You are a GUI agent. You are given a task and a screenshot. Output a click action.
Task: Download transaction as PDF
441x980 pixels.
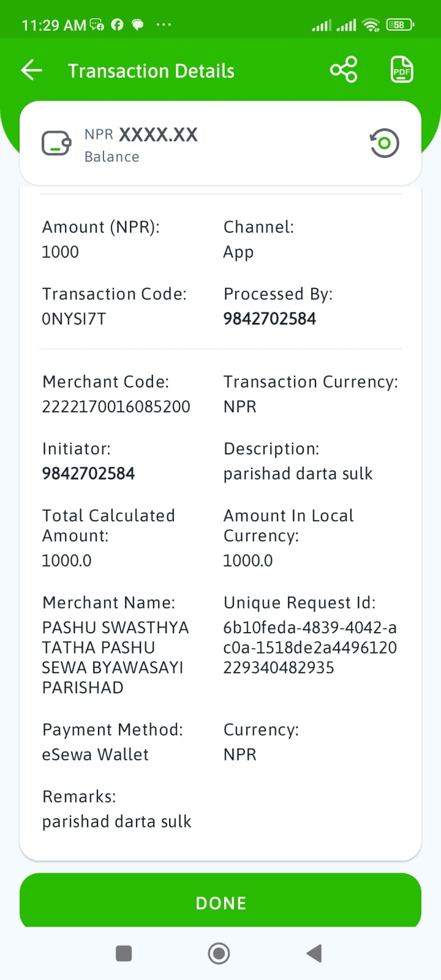402,69
